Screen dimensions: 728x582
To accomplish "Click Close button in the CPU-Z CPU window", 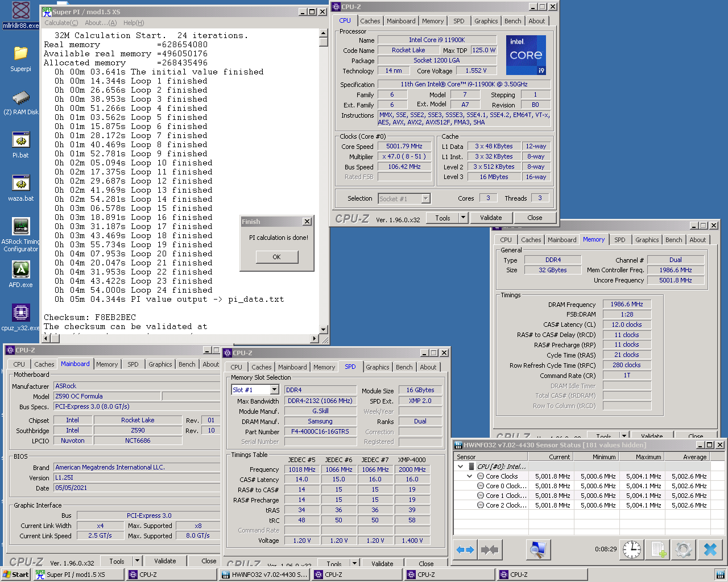I will click(535, 217).
